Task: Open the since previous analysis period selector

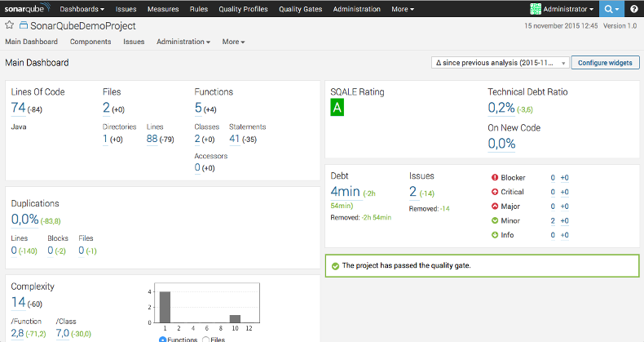Action: (x=499, y=63)
